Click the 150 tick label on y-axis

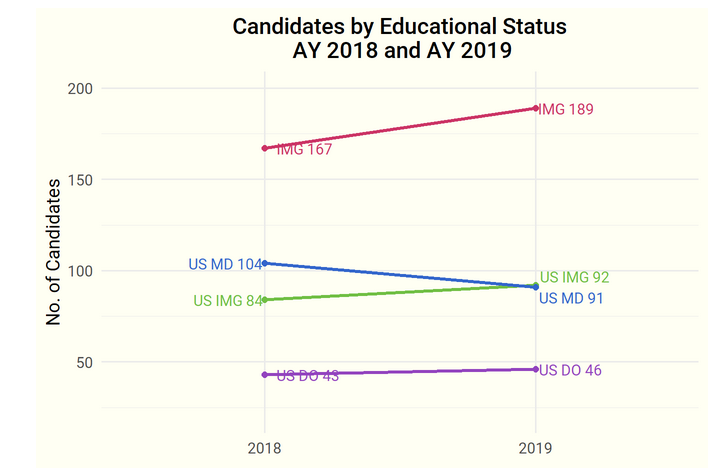click(x=80, y=180)
